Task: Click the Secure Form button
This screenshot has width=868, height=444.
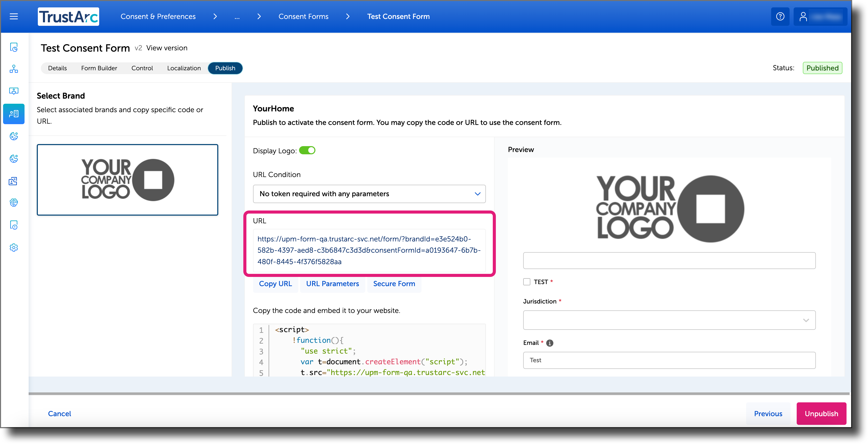Action: pyautogui.click(x=394, y=284)
